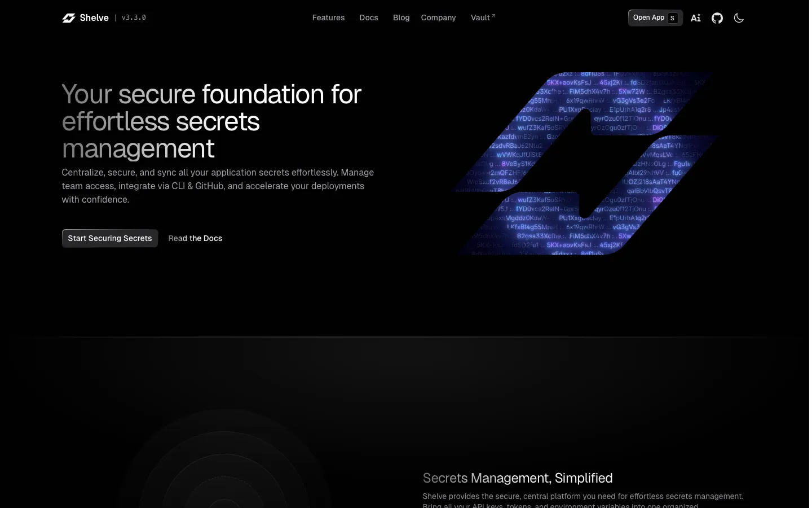Open the Vault external link
The height and width of the screenshot is (508, 812).
(483, 17)
